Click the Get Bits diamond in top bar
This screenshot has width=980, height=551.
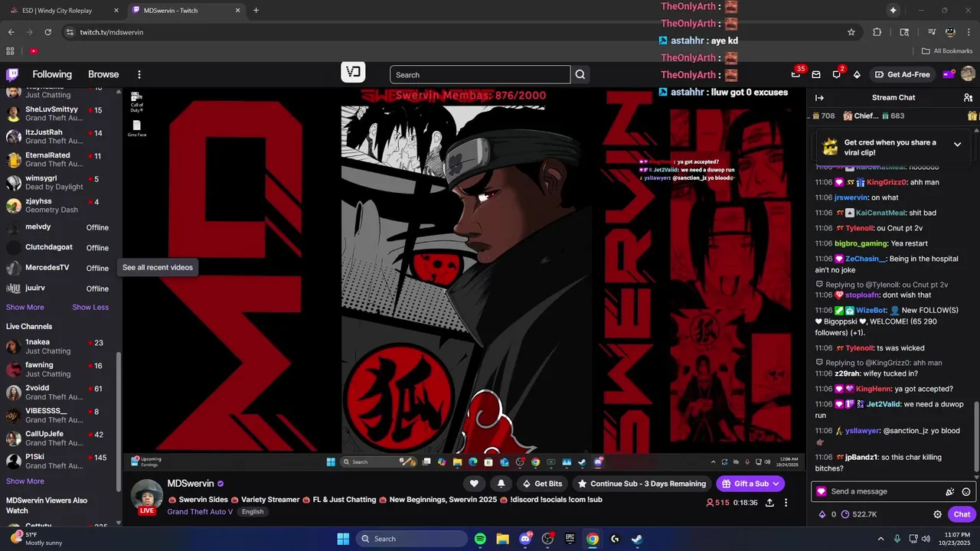point(857,74)
